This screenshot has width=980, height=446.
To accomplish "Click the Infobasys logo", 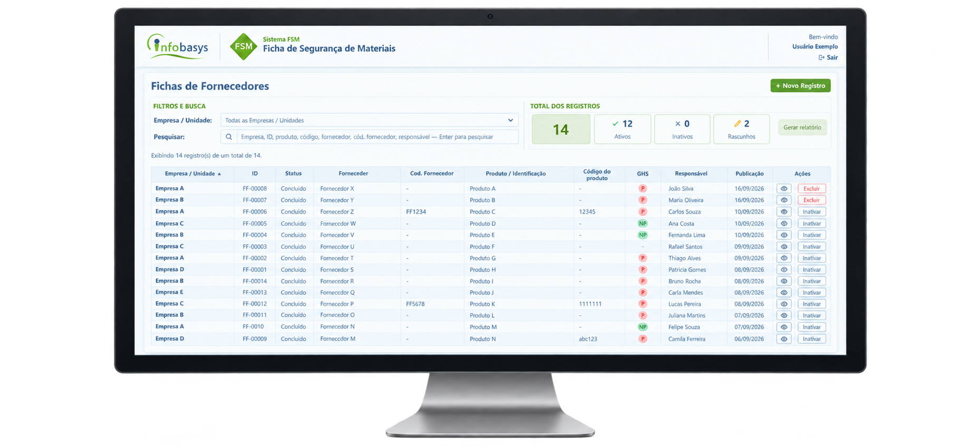I will coord(178,46).
